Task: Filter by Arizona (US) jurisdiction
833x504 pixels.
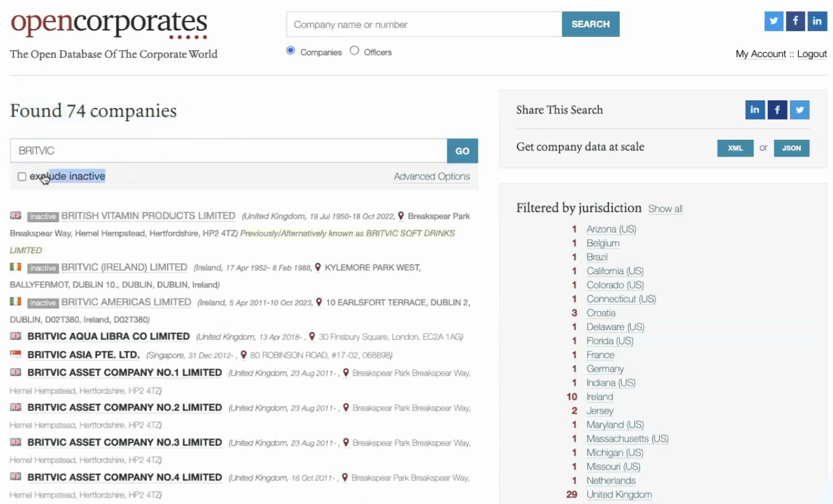Action: click(611, 229)
